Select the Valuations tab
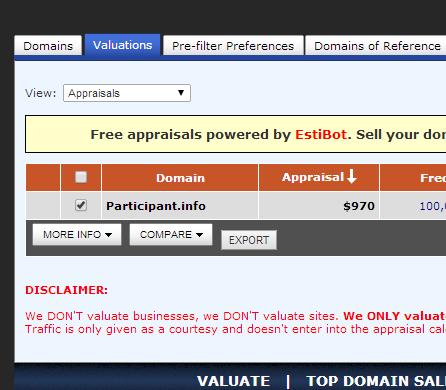 point(122,45)
